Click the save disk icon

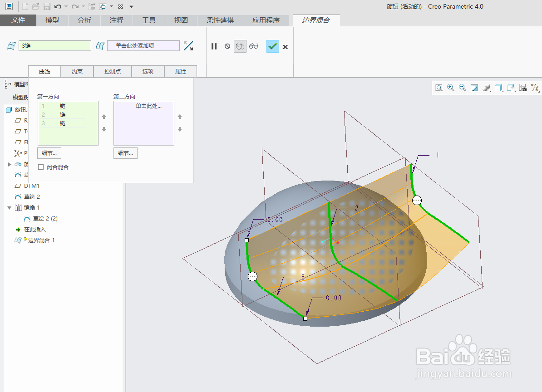tap(47, 6)
